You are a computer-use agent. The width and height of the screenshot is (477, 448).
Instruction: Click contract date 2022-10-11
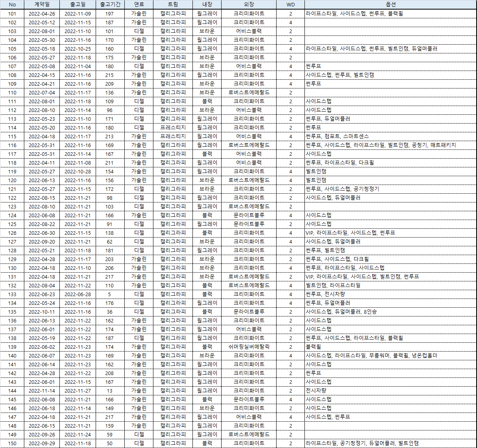coord(42,312)
